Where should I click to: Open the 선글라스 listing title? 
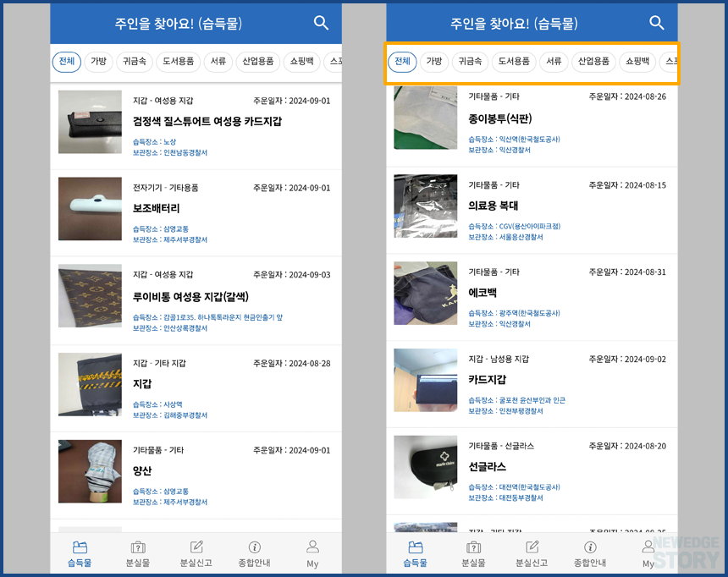tap(487, 466)
